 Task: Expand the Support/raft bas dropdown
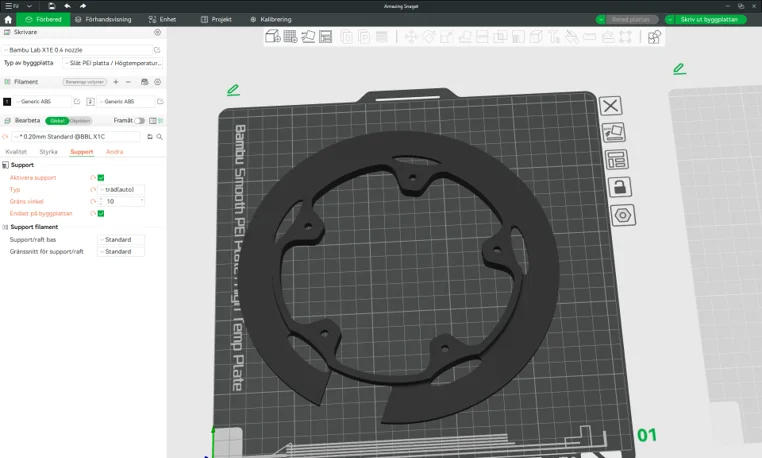(x=121, y=240)
